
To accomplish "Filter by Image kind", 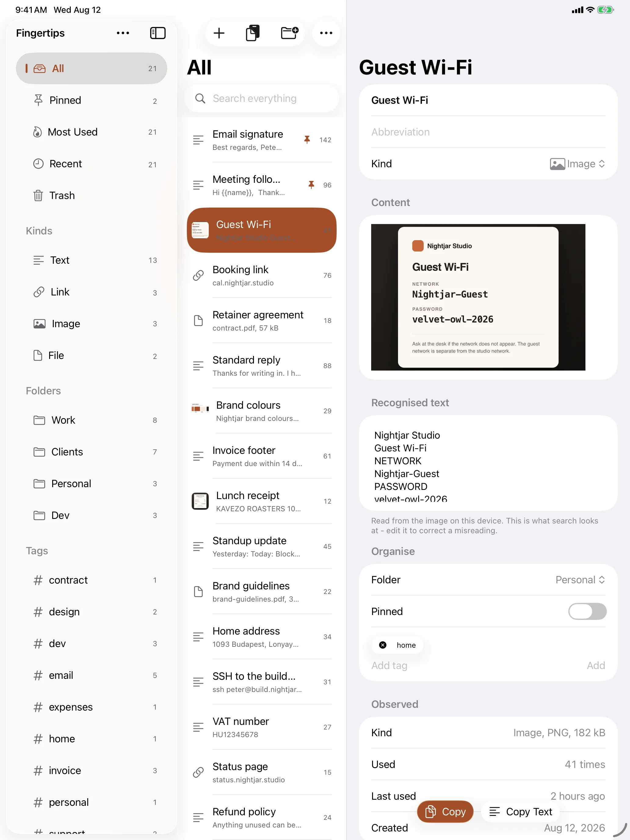I will pos(91,324).
